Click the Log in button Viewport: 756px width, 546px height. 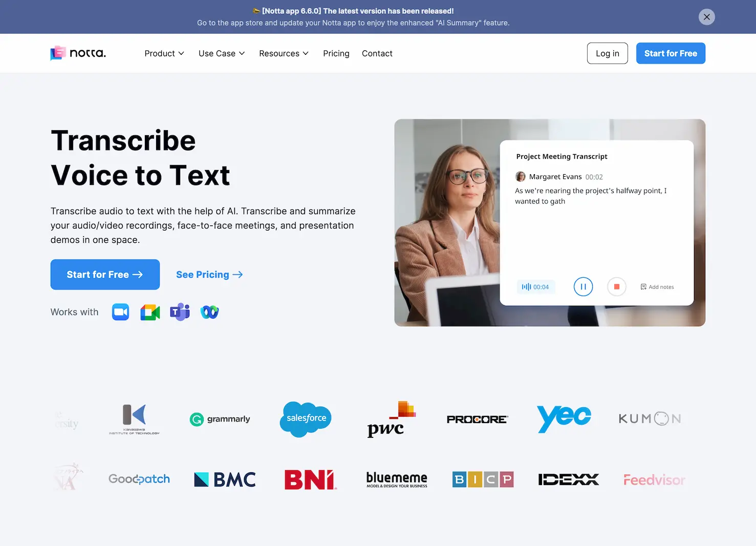tap(607, 53)
